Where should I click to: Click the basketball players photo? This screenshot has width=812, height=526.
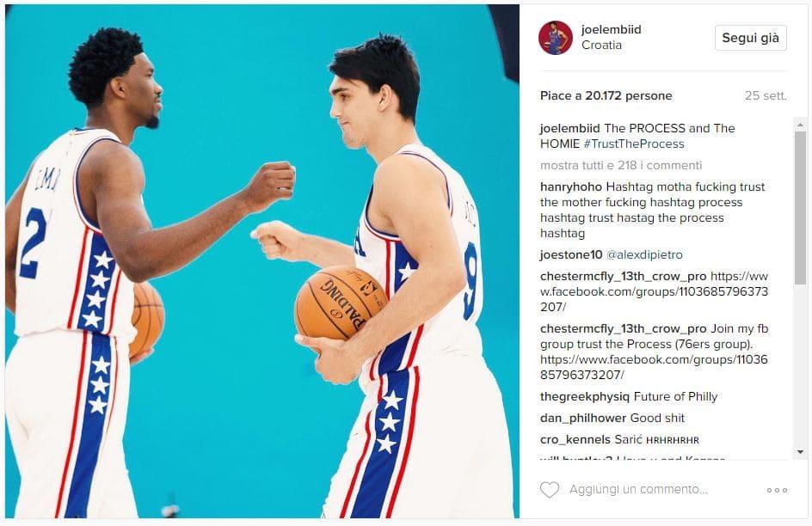(262, 261)
